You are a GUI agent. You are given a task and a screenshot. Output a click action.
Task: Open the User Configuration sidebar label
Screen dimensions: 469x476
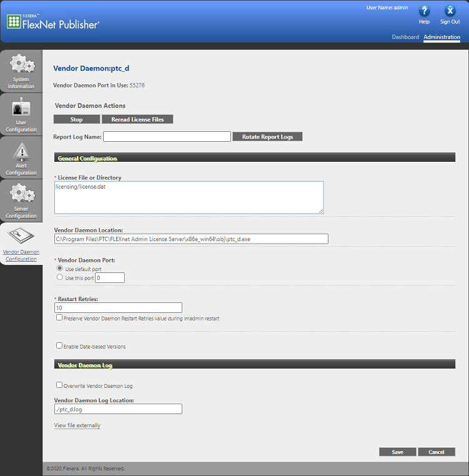coord(21,126)
